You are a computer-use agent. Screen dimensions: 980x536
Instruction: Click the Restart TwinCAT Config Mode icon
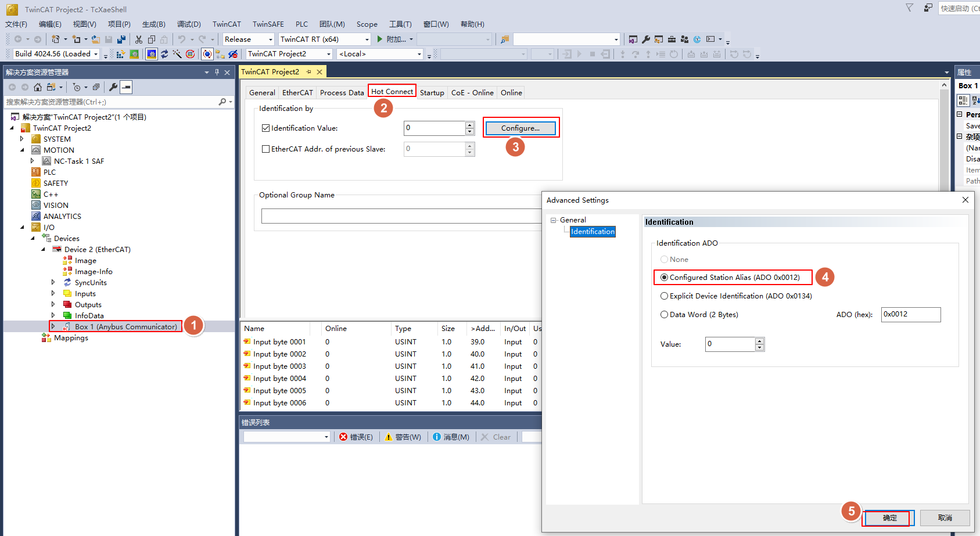(152, 54)
